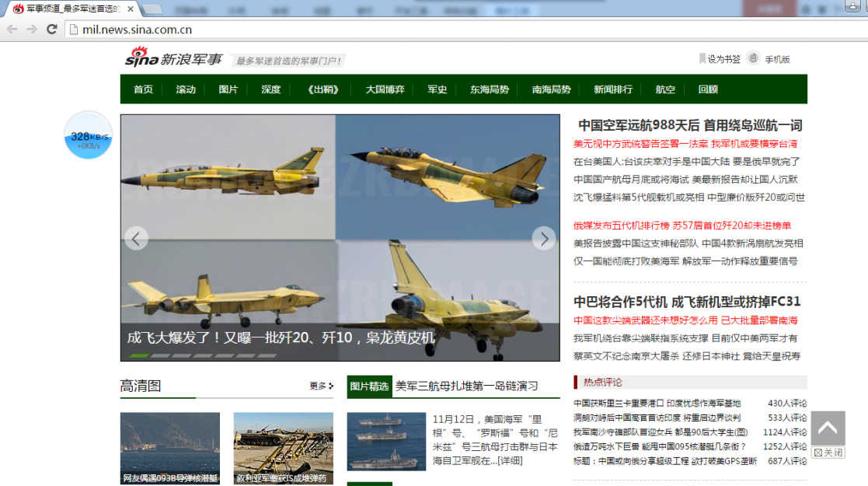Open the 图片 menu item
Screen dimensions: 868x486
(228, 89)
